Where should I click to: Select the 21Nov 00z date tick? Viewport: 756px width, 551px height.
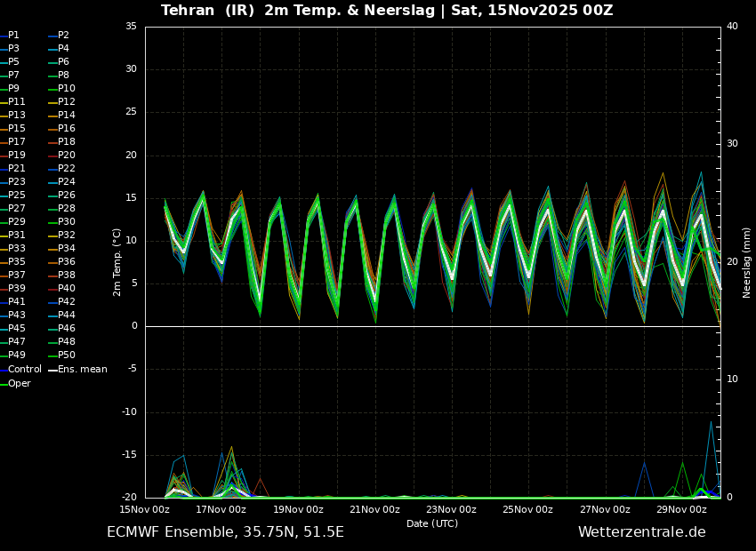tap(374, 509)
